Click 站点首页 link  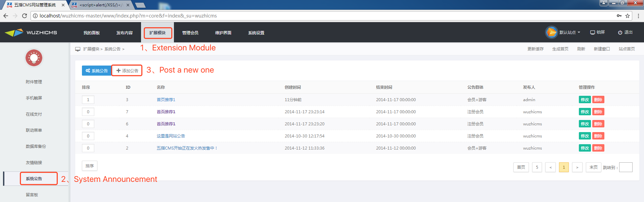coord(627,49)
